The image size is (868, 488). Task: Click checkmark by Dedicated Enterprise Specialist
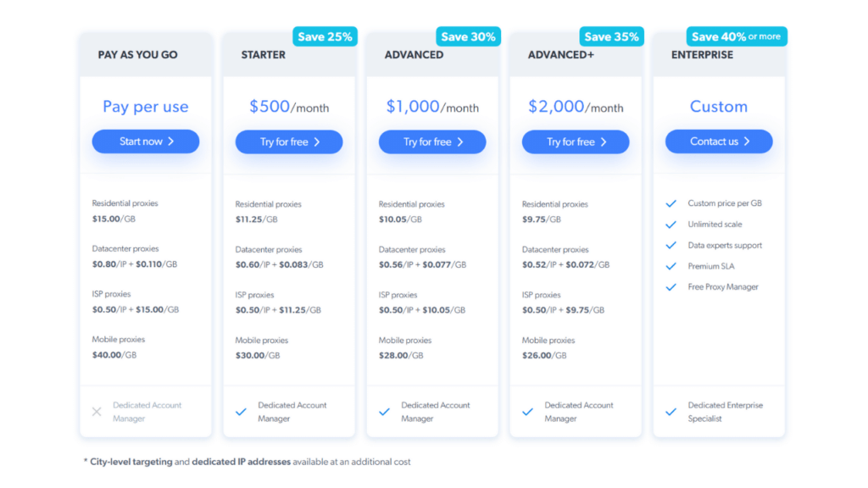tap(671, 412)
